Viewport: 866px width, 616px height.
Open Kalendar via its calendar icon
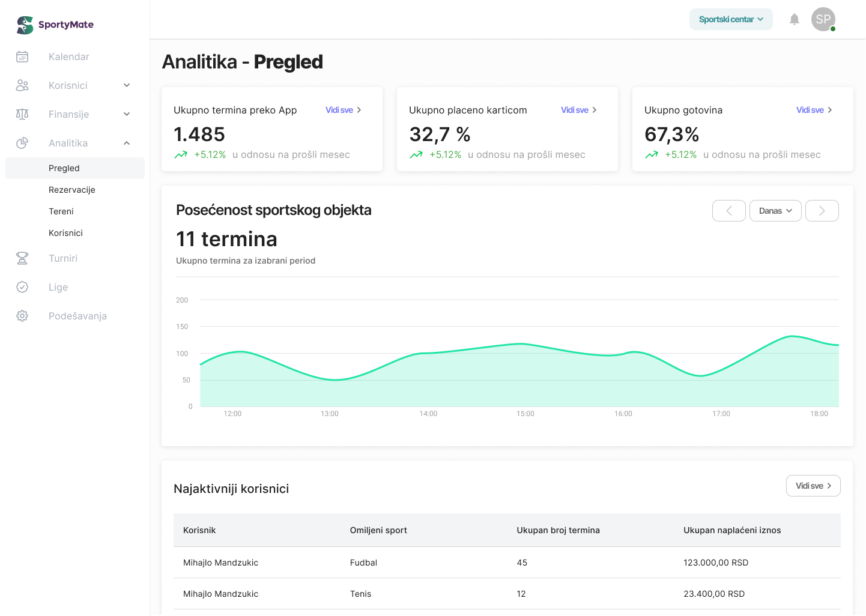pyautogui.click(x=22, y=56)
